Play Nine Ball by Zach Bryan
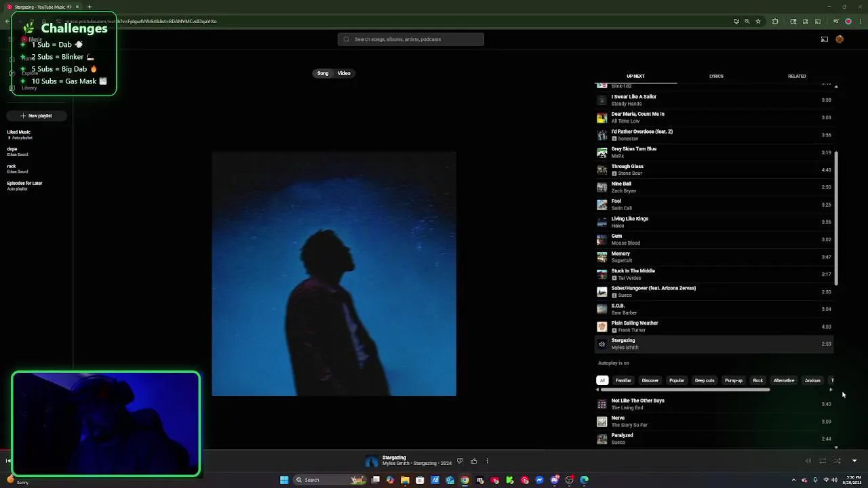 coord(714,187)
